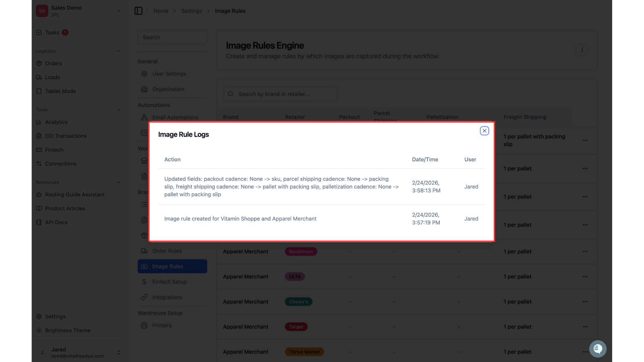
Task: Go to Home breadcrumb
Action: coord(161,11)
